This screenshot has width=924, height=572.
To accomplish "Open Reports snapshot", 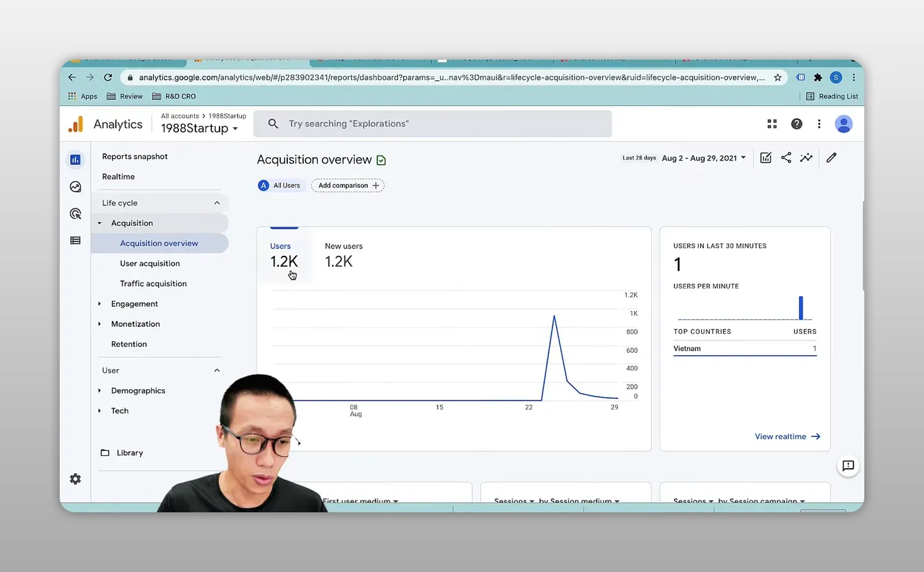I will click(135, 157).
